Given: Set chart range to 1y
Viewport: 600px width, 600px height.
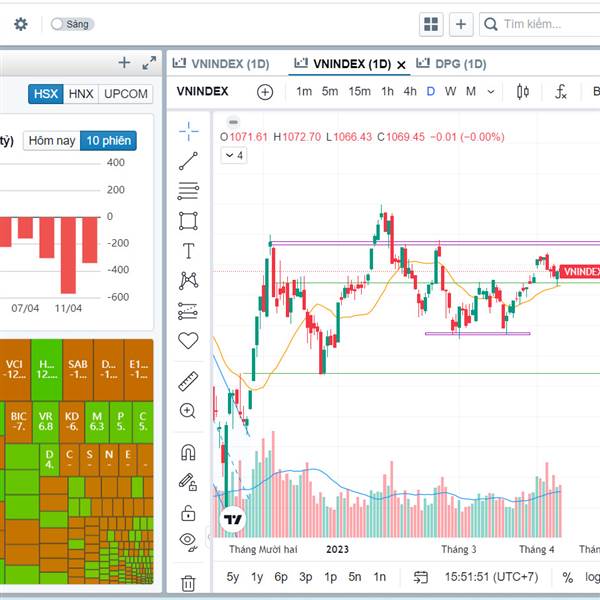Looking at the screenshot, I should coord(257,577).
